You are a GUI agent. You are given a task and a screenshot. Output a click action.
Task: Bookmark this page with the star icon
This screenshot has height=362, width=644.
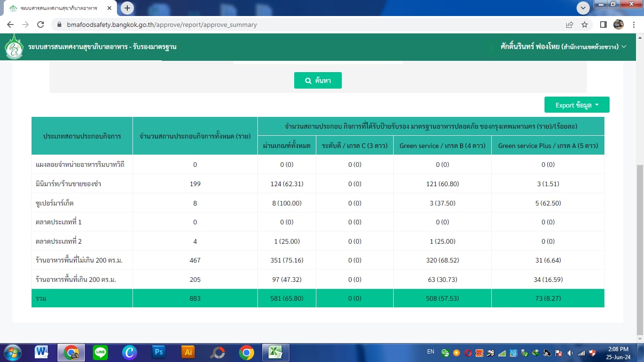pos(585,25)
